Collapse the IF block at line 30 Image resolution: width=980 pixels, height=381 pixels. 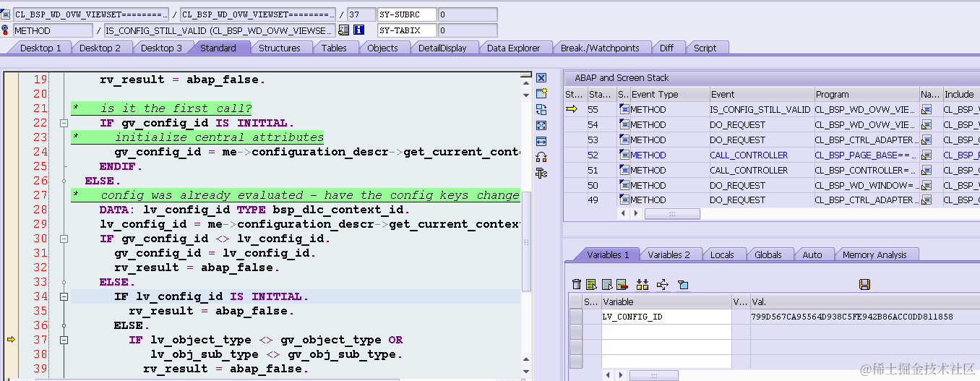[64, 239]
